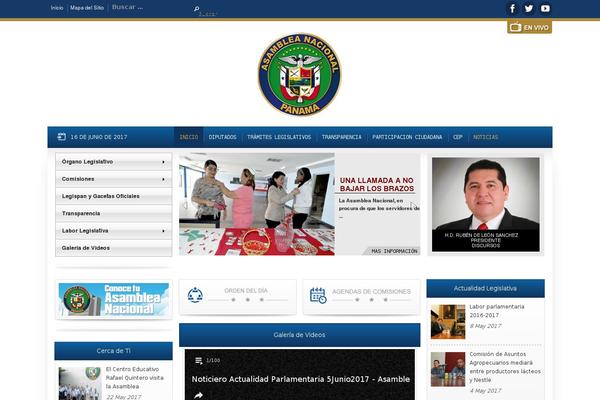Click the share arrow on video

tap(198, 394)
